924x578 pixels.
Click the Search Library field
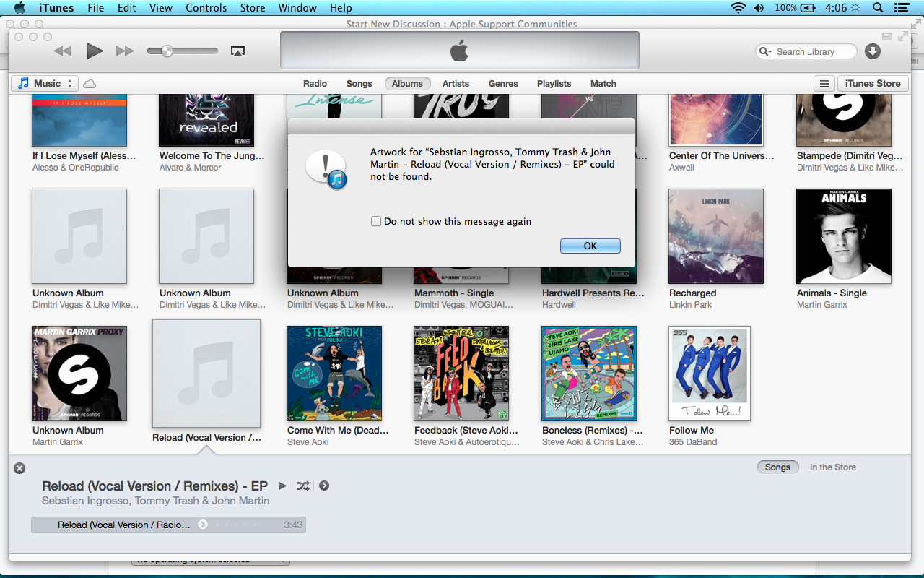point(806,52)
